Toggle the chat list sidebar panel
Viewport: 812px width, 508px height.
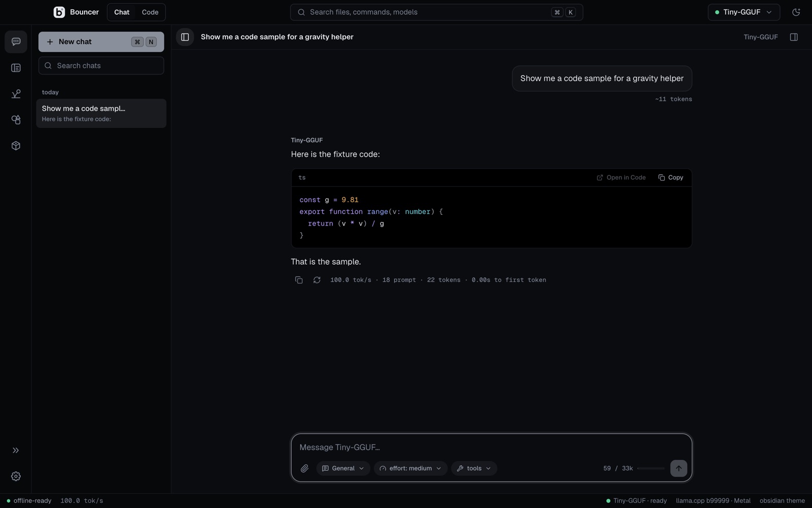pyautogui.click(x=185, y=37)
